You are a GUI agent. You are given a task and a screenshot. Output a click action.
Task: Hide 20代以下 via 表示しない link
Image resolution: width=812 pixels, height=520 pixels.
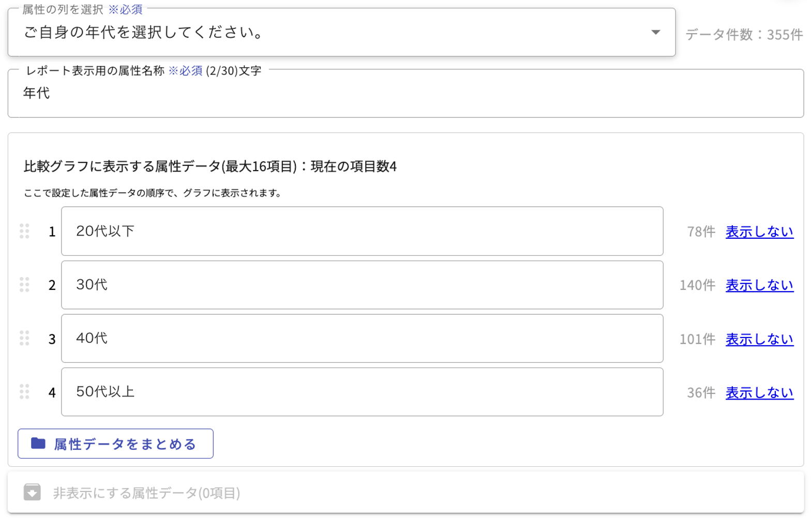coord(759,232)
